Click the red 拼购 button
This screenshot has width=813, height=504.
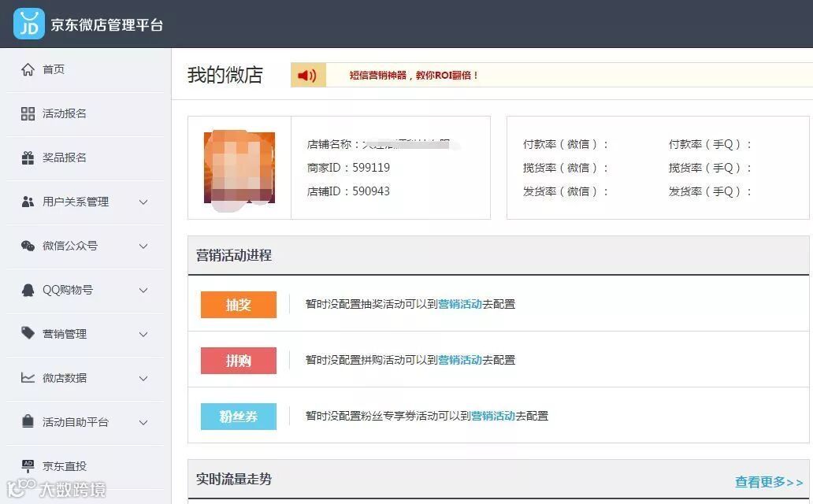[x=239, y=361]
